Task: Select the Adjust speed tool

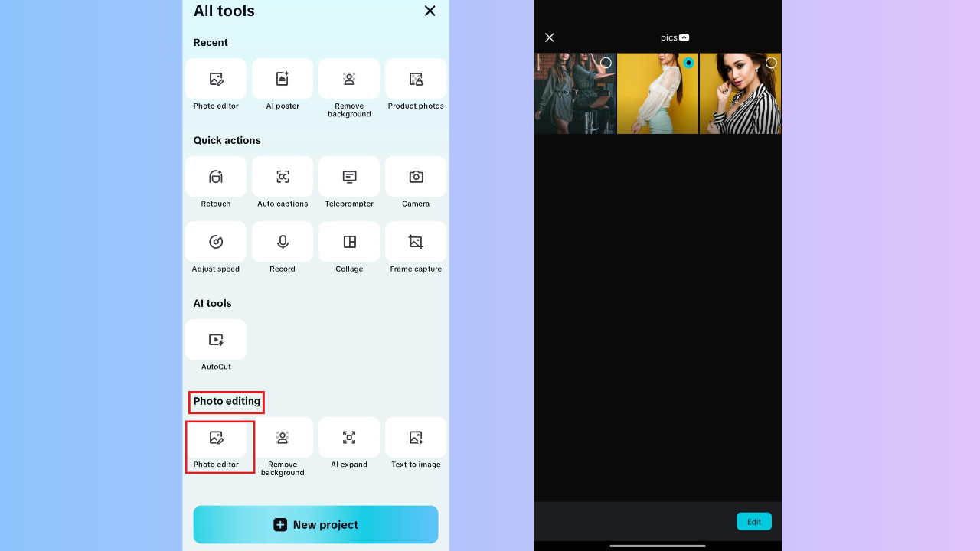Action: coord(215,242)
